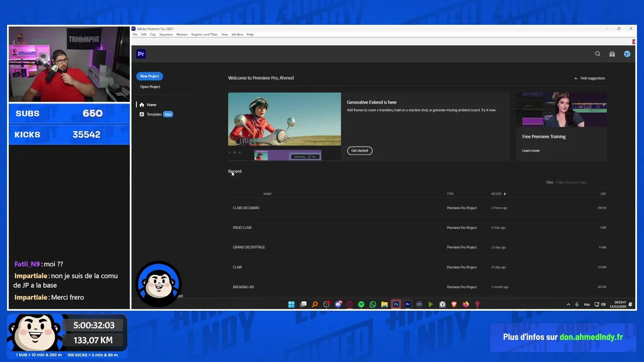Open the microphone tray icon

(577, 304)
